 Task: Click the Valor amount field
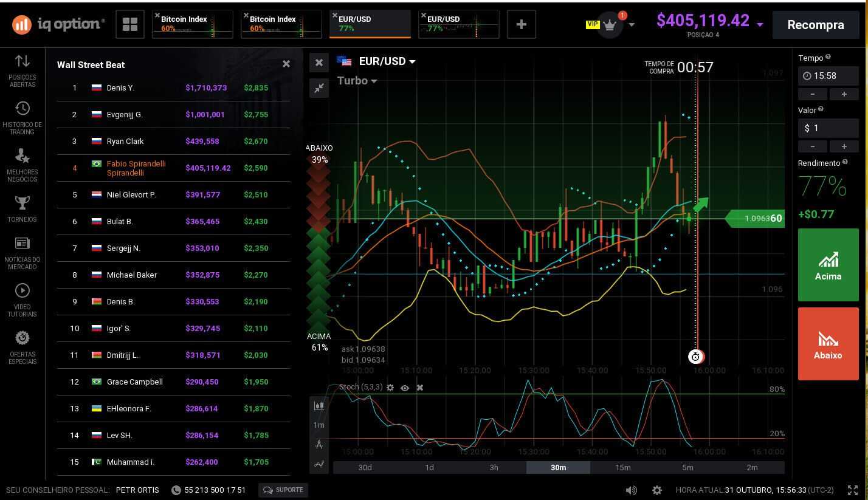[x=828, y=128]
